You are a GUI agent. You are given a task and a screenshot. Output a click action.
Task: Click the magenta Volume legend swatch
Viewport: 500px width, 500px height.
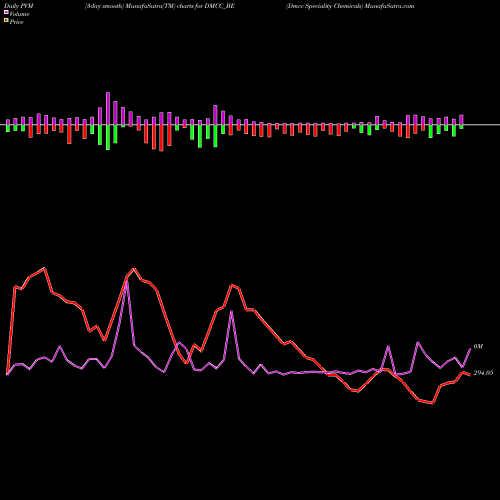click(6, 13)
